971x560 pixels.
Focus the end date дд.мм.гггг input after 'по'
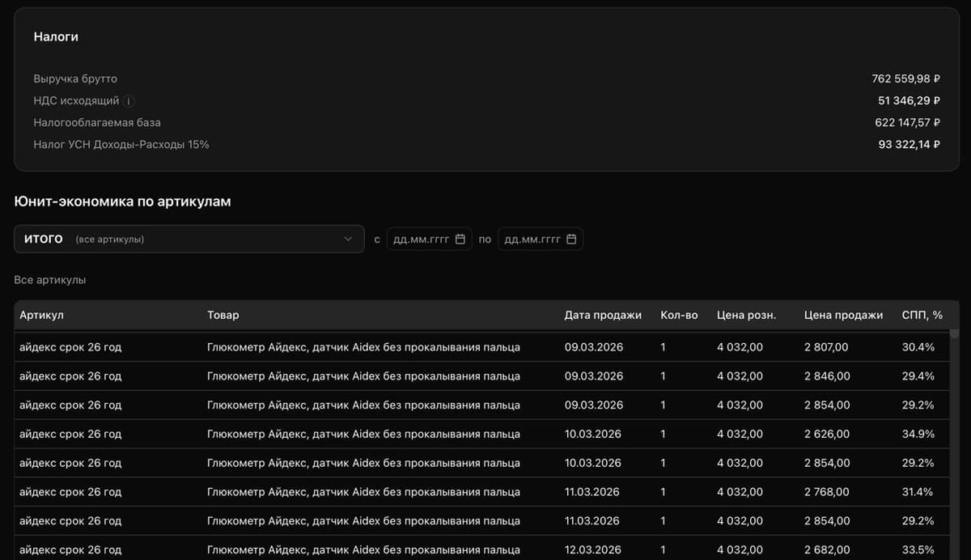532,240
